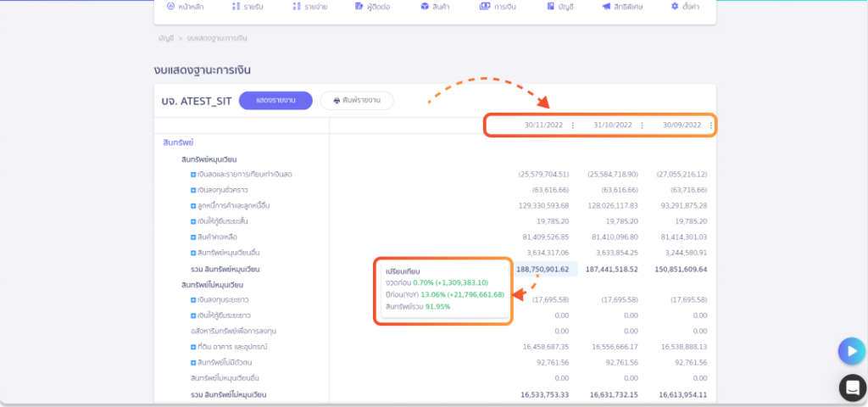Screen dimensions: 868x407
Task: Click the highlighted total 188,750,901.62
Action: (x=542, y=269)
